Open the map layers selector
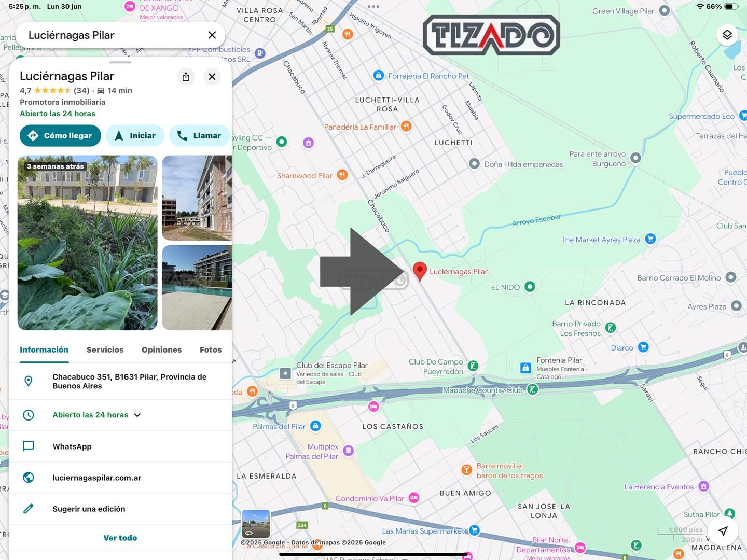 [727, 35]
